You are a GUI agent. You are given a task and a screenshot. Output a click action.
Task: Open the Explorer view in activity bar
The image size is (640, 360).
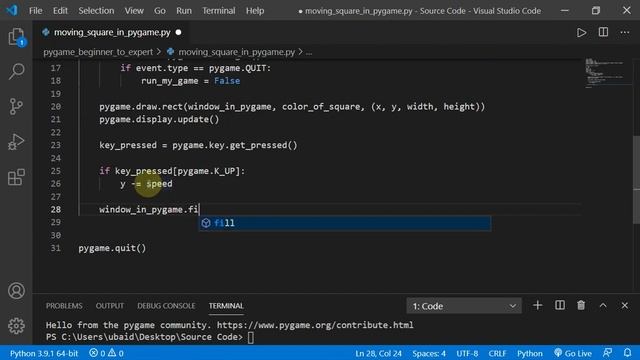point(16,37)
